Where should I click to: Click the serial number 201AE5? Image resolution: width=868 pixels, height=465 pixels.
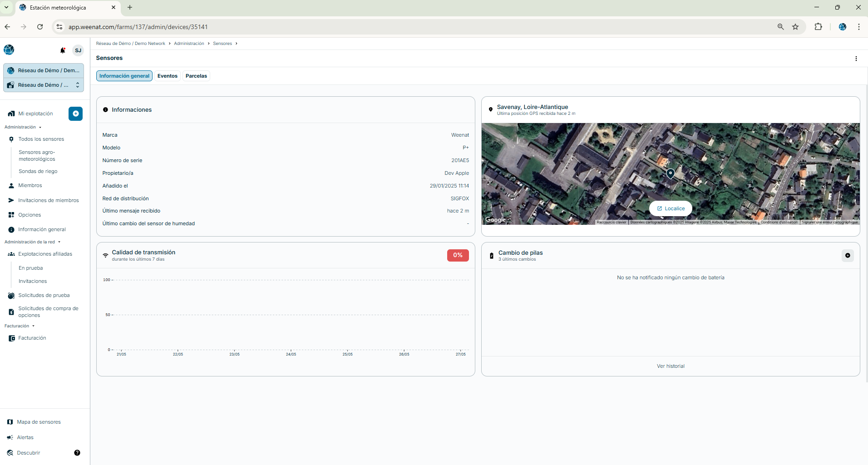pos(460,160)
